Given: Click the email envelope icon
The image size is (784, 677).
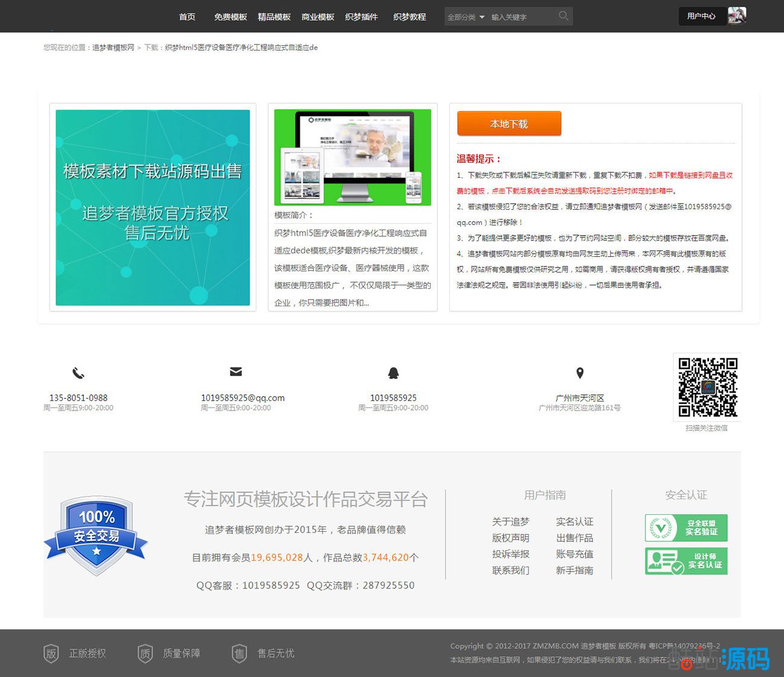Looking at the screenshot, I should (236, 372).
